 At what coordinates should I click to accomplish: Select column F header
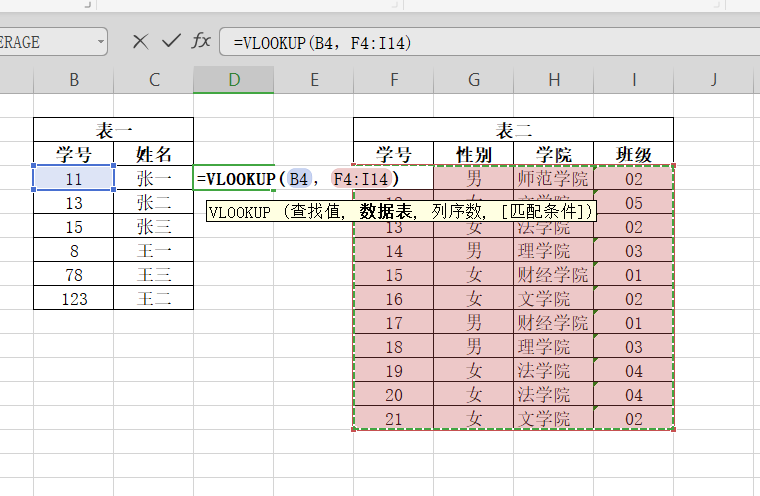(x=394, y=80)
